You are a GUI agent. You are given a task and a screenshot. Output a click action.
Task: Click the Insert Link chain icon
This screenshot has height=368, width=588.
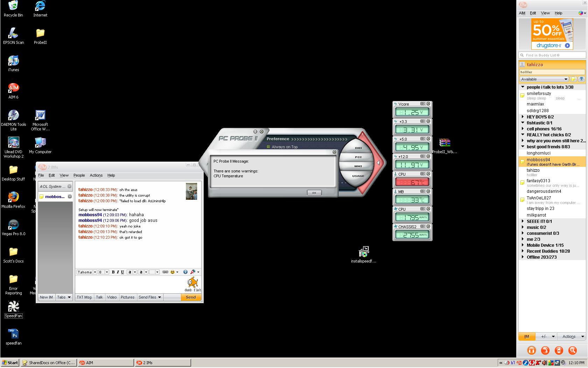(165, 272)
